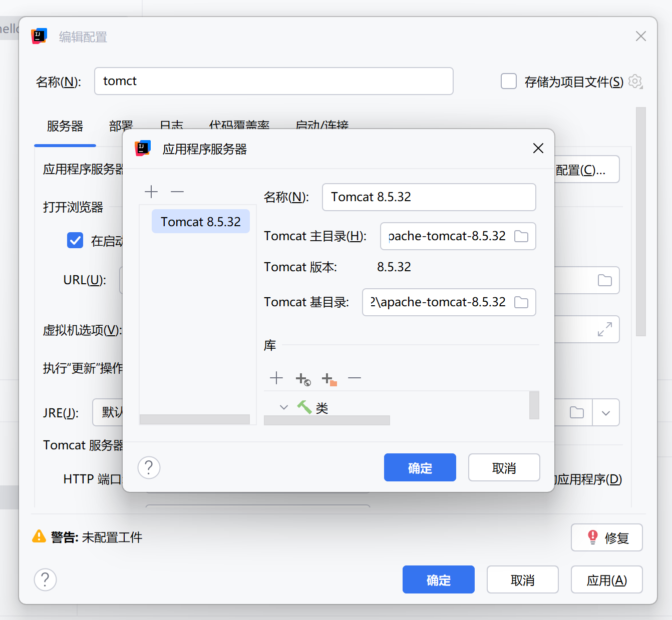The image size is (672, 620).
Task: Click the hammer classes icon in library tree
Action: coord(304,407)
